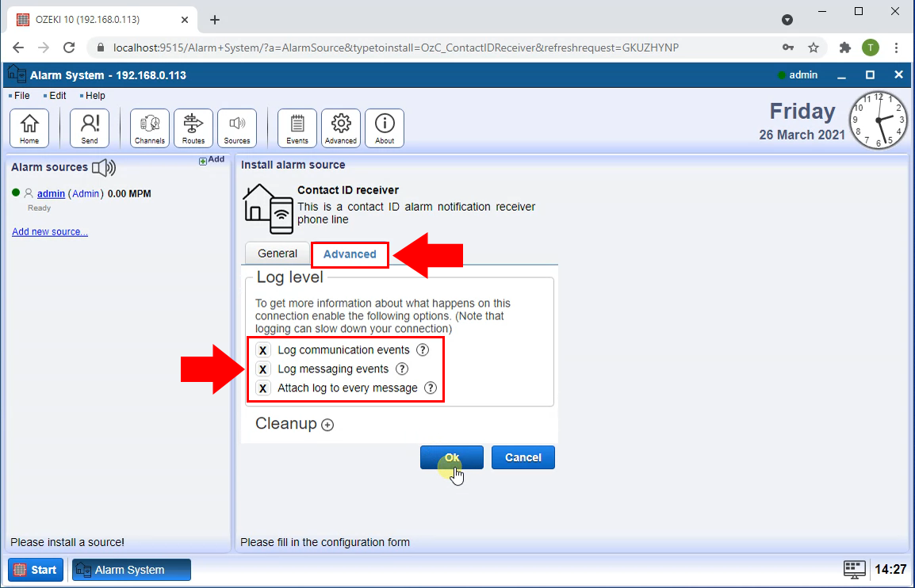Confirm with the Ok button
915x588 pixels.
[x=452, y=457]
